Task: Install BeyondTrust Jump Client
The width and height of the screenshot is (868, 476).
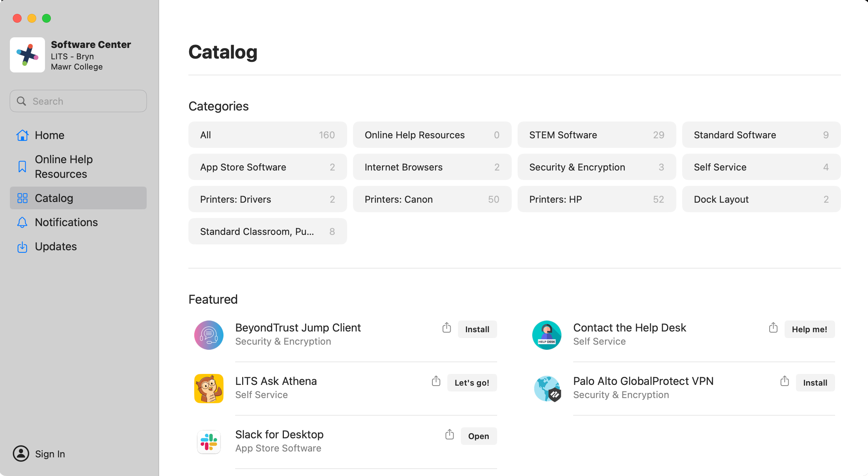Action: click(477, 329)
